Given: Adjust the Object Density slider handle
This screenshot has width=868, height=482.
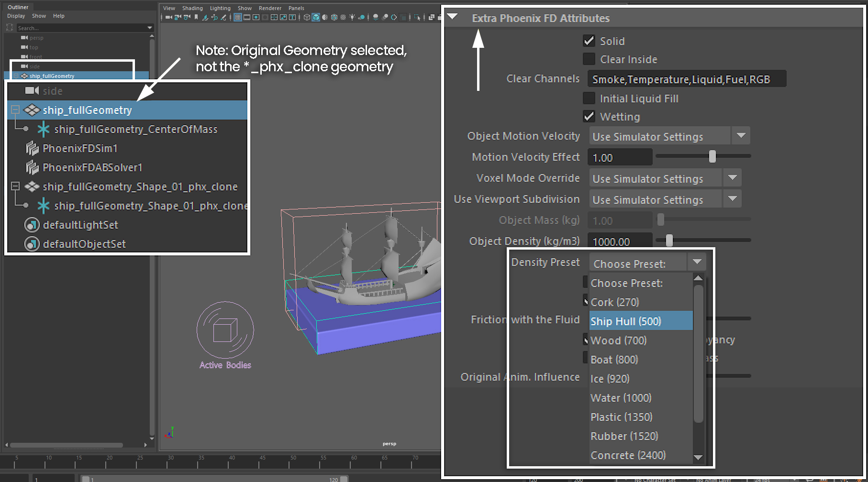Looking at the screenshot, I should [669, 241].
